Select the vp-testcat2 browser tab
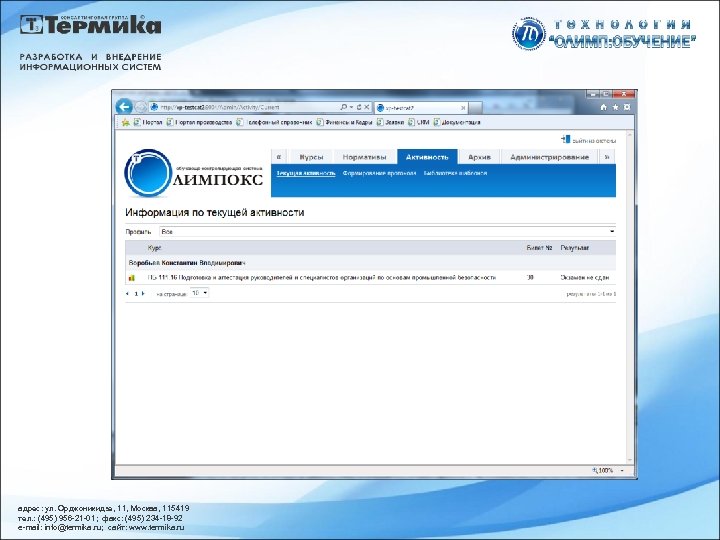This screenshot has height=540, width=720. point(420,108)
